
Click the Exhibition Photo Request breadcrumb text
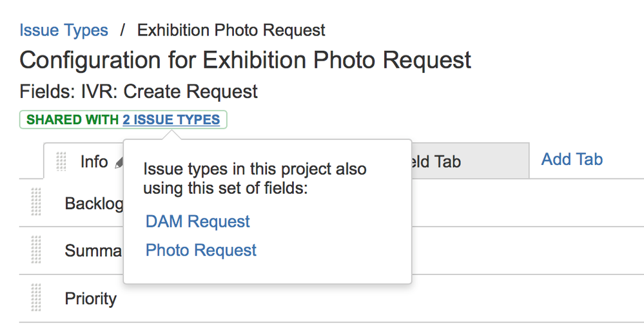(x=231, y=30)
